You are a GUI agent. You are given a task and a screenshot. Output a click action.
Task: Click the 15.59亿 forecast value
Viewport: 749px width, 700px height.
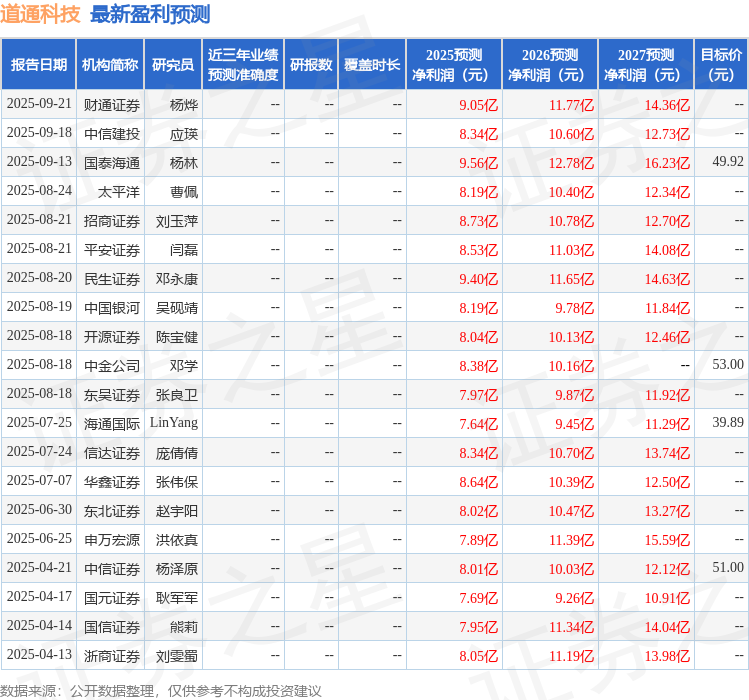pos(667,540)
